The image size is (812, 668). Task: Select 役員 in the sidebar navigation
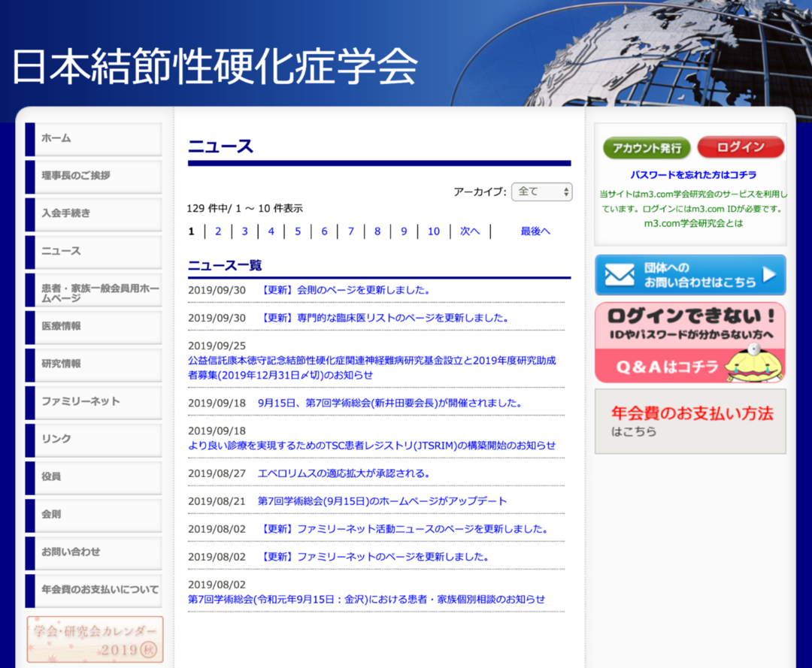coord(92,478)
